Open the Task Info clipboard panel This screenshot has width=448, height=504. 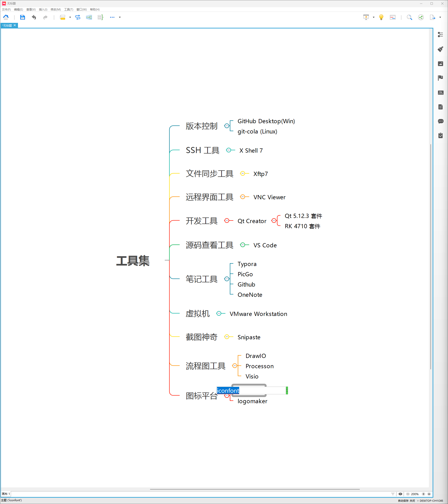[x=441, y=136]
